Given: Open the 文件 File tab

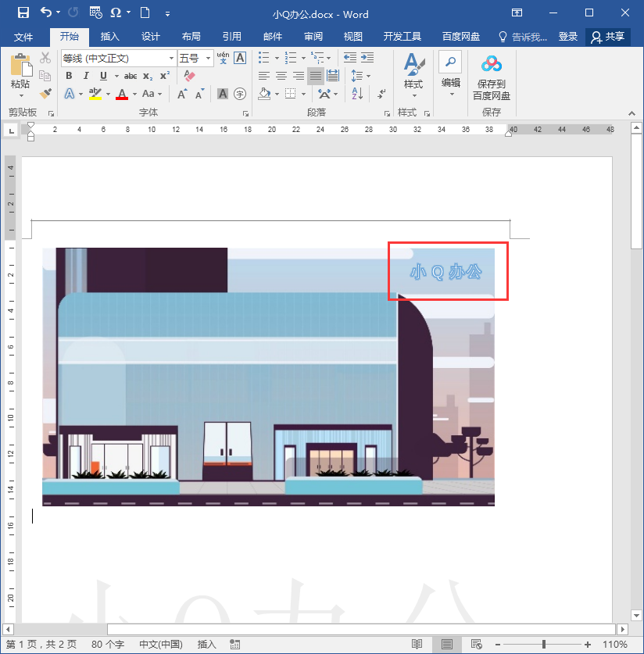Looking at the screenshot, I should [x=23, y=37].
